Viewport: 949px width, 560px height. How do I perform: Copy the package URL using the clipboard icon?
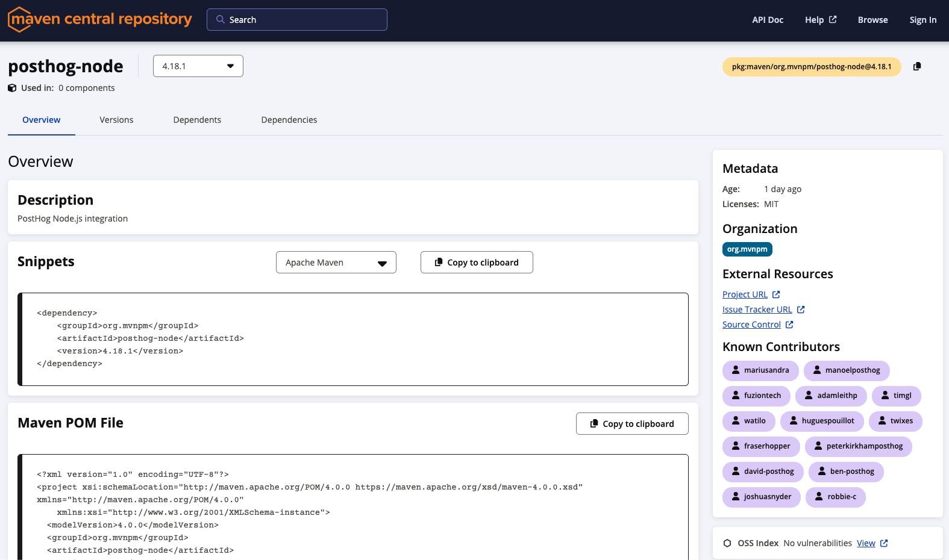tap(917, 66)
